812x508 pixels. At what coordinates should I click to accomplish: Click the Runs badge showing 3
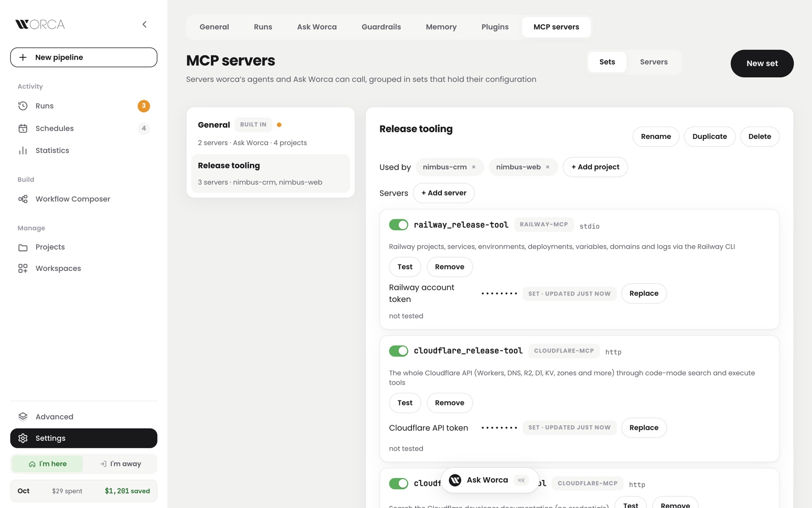click(144, 106)
